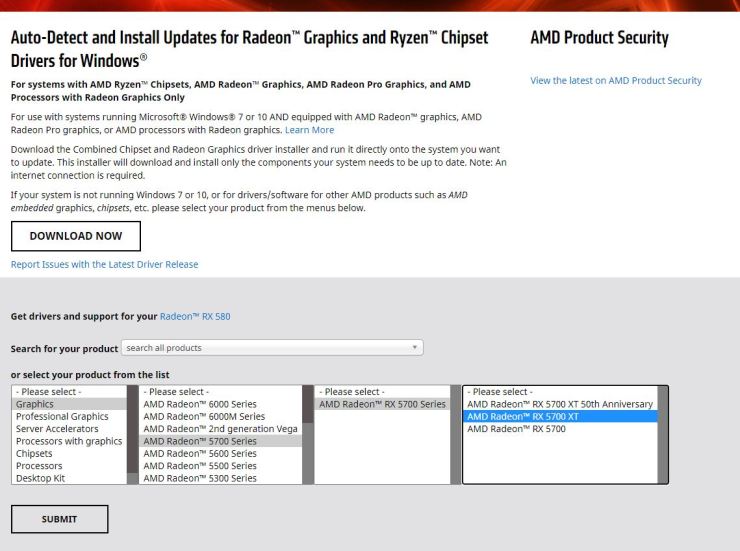Open the Learn More link
The height and width of the screenshot is (551, 740).
pyautogui.click(x=310, y=130)
